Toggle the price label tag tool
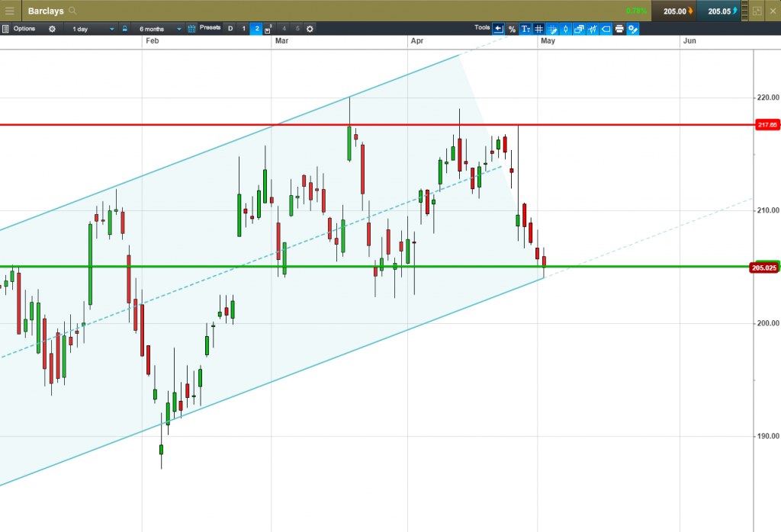This screenshot has height=532, width=781. [606, 29]
